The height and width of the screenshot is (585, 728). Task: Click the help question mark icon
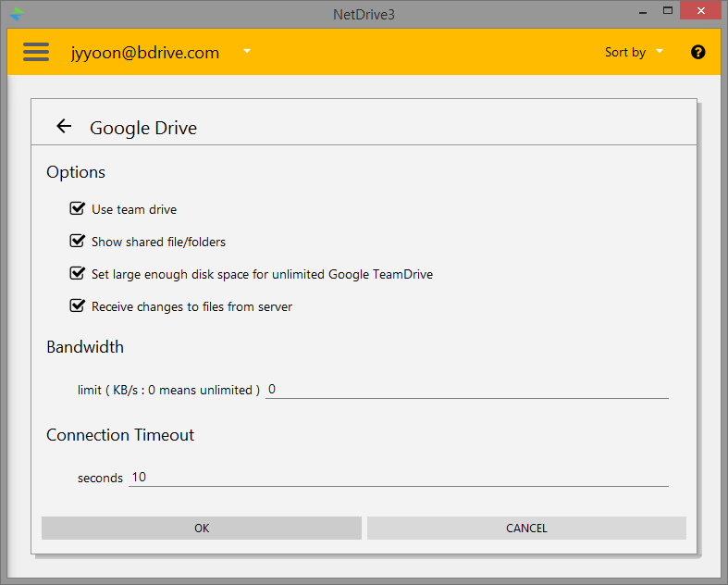click(697, 52)
